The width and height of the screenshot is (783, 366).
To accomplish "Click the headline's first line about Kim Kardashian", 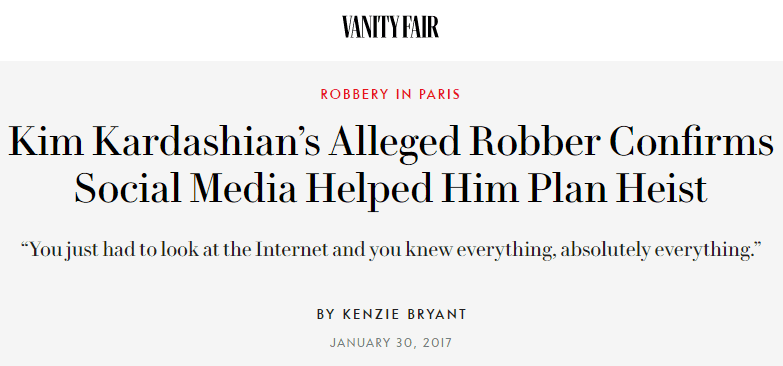I will (391, 142).
